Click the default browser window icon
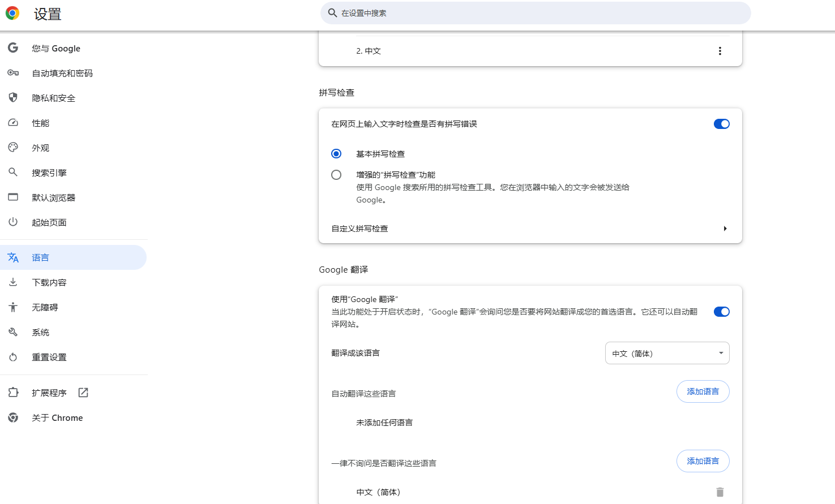Screen dimensions: 835x504 (13, 197)
